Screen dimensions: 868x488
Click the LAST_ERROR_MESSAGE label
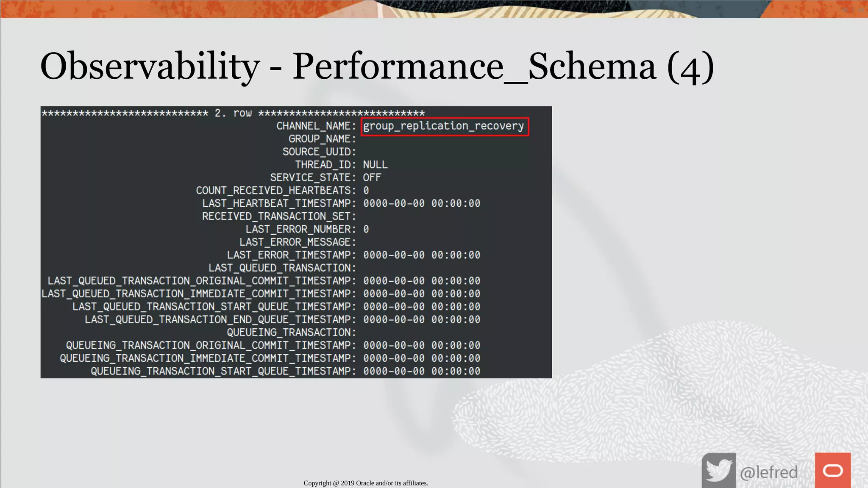(x=298, y=242)
